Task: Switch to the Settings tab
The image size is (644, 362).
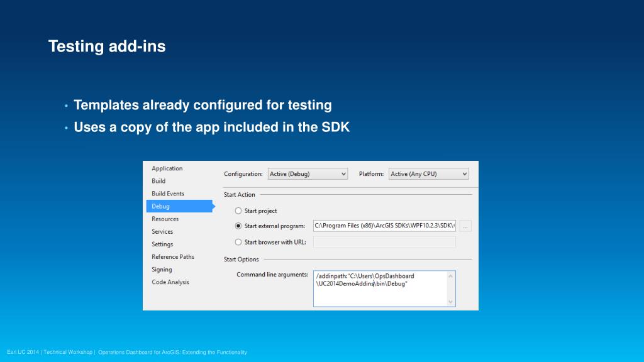Action: pos(162,244)
